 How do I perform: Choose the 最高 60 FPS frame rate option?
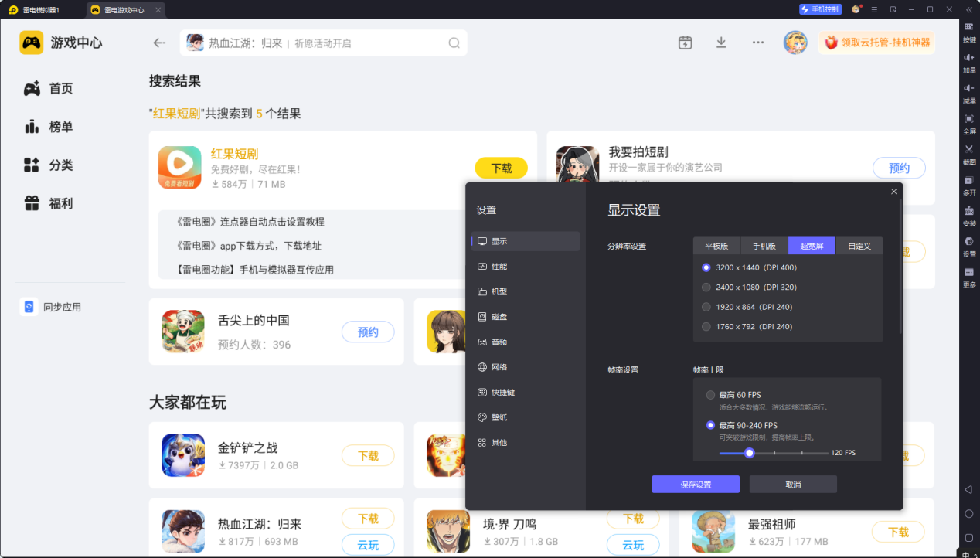click(x=709, y=394)
